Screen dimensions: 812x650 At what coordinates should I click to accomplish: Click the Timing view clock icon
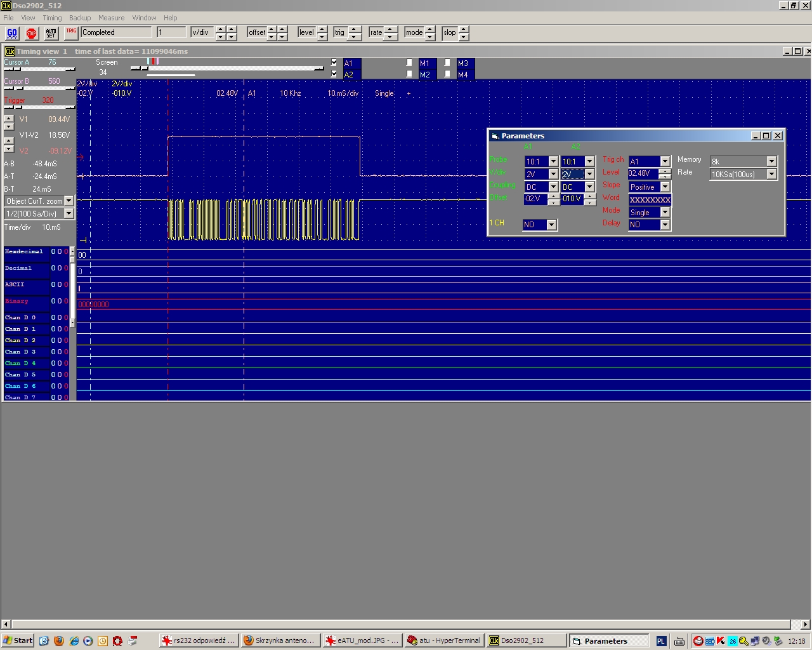[10, 51]
